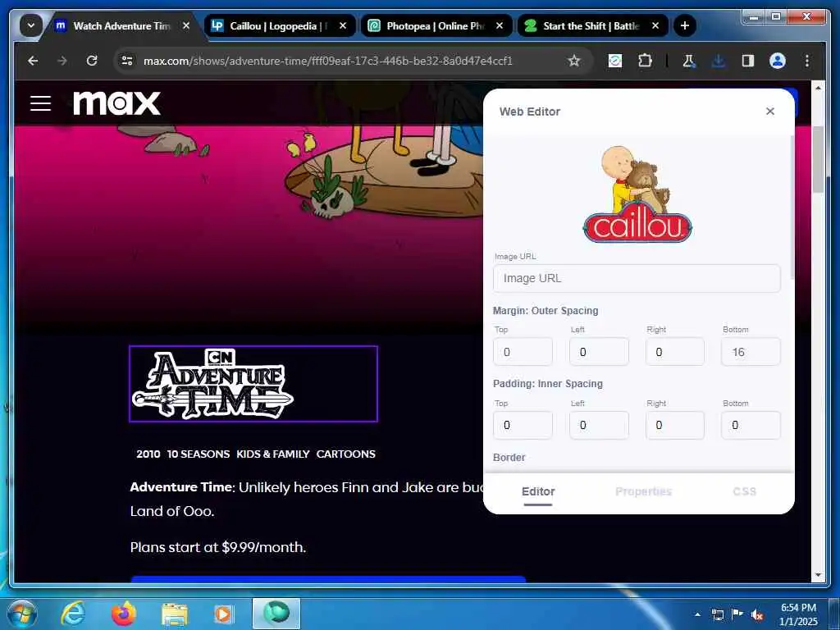
Task: Open the Chrome profile avatar
Action: click(x=778, y=61)
